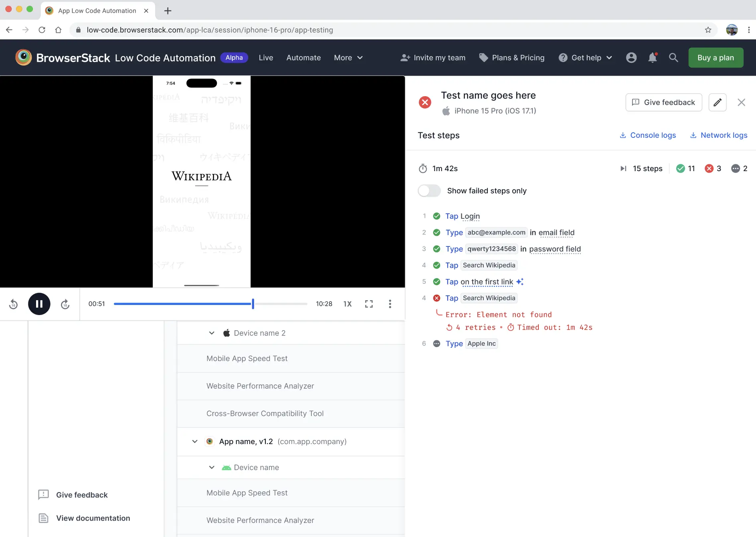Open the video player options menu
Screen dimensions: 756x537
tap(390, 304)
